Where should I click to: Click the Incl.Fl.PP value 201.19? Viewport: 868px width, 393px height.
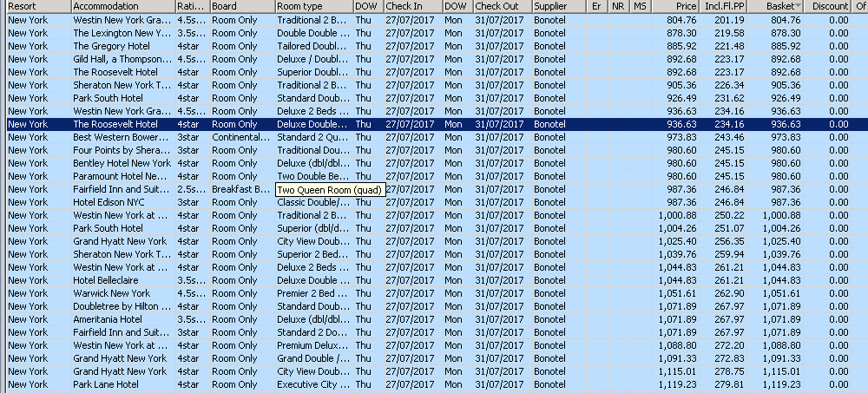click(x=729, y=20)
